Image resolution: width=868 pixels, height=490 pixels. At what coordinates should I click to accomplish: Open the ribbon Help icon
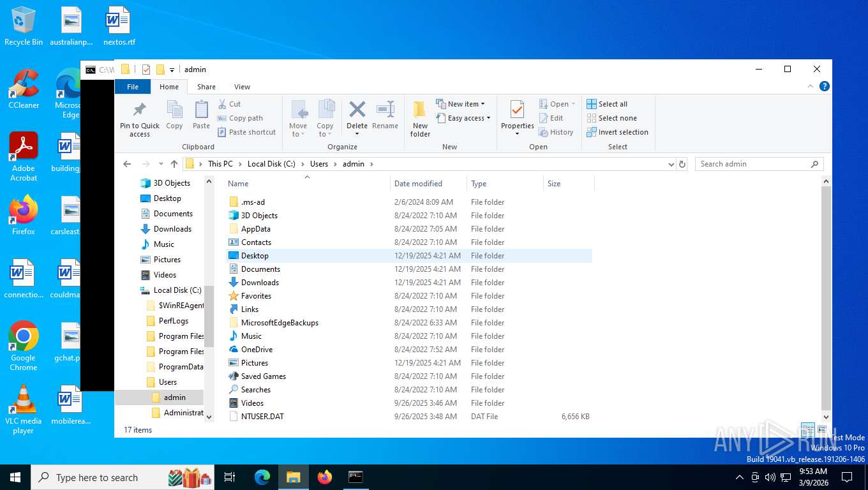[x=825, y=86]
